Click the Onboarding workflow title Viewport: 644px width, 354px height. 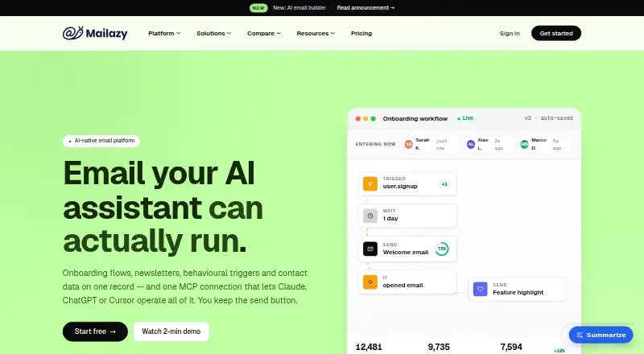tap(415, 119)
